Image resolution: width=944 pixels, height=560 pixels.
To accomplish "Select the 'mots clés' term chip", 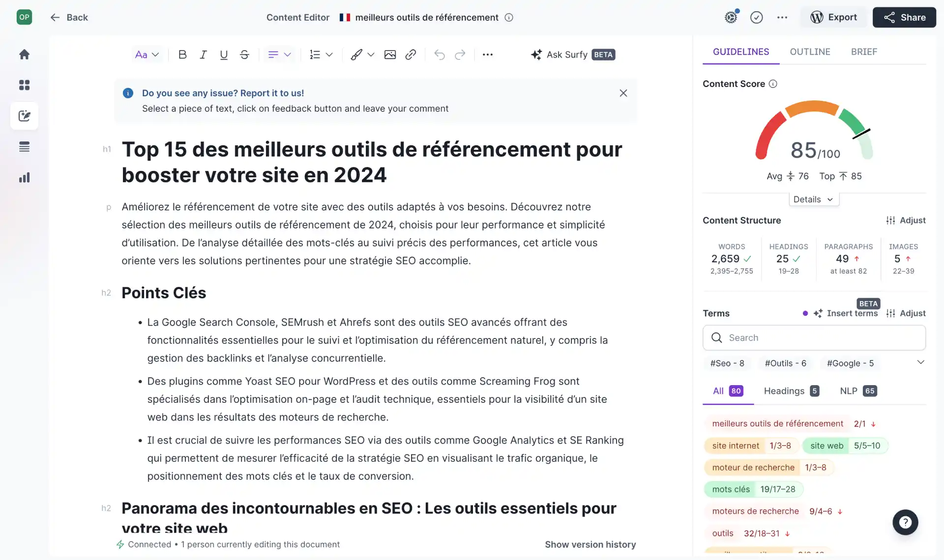I will pos(754,489).
